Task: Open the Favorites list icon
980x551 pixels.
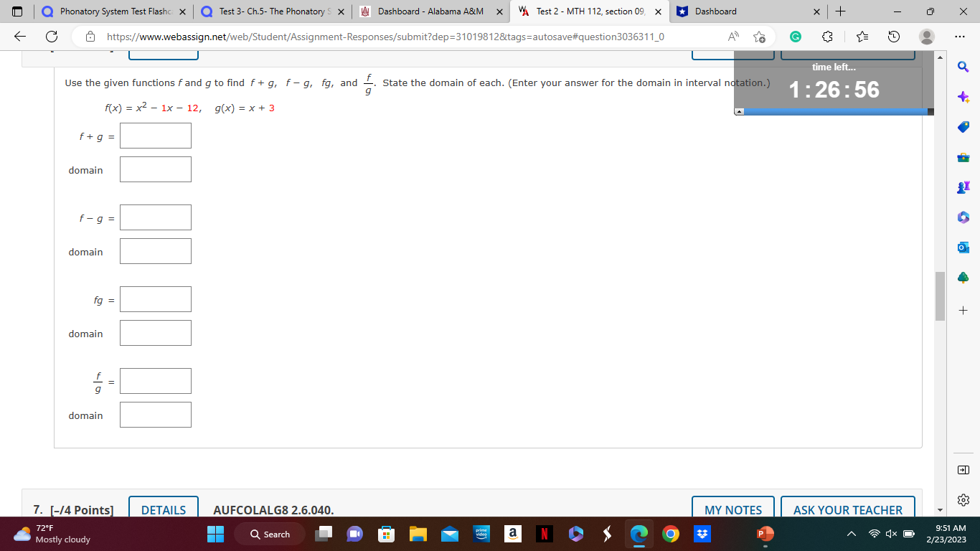Action: click(x=863, y=37)
